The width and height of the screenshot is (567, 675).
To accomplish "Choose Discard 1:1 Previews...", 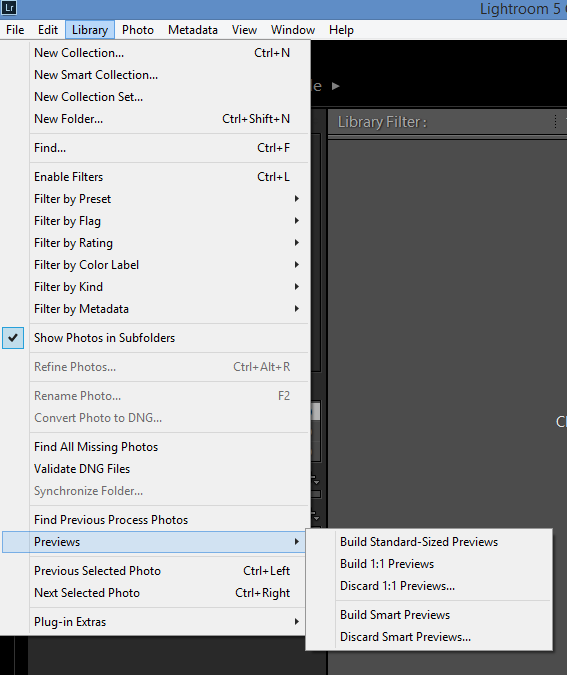I will click(x=429, y=586).
